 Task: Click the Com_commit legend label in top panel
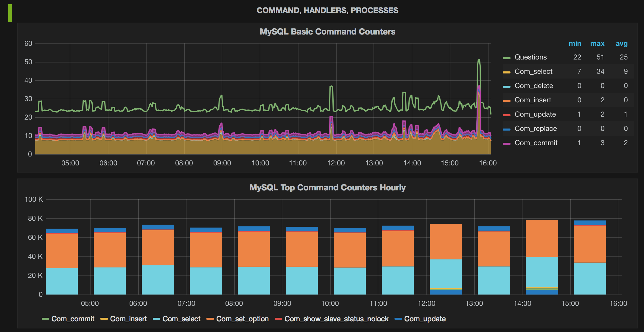(536, 143)
